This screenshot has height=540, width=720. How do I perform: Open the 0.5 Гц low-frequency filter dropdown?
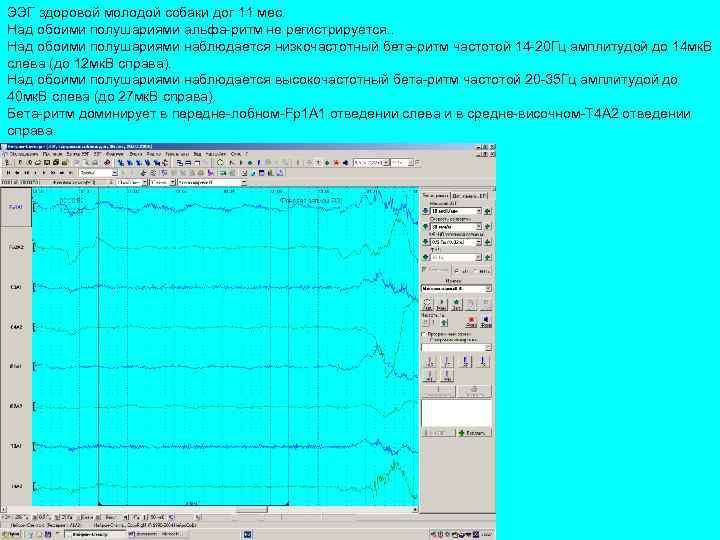(479, 242)
